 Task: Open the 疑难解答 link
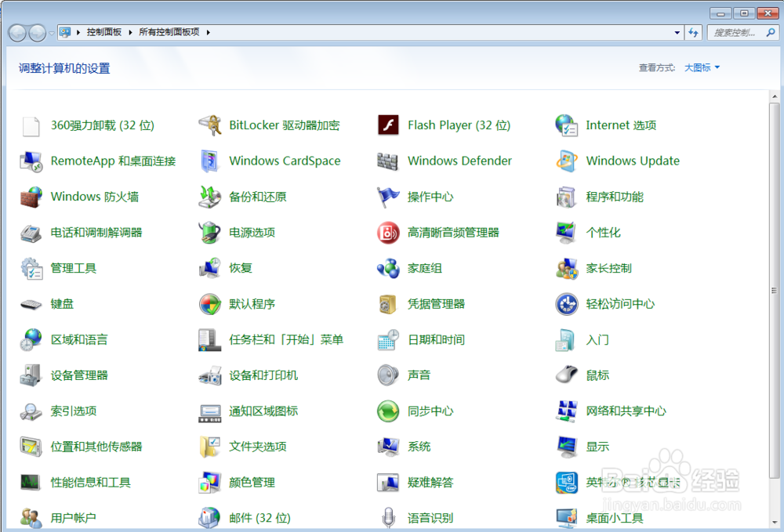(x=430, y=483)
